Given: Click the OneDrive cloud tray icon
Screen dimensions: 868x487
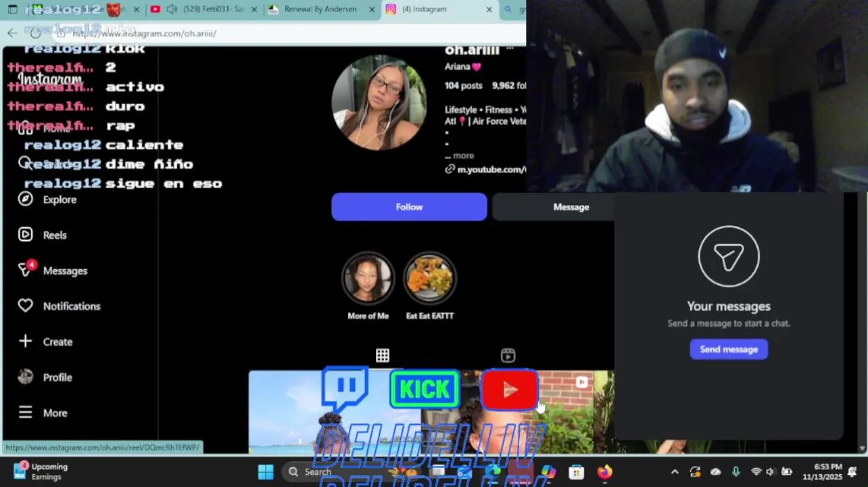Looking at the screenshot, I should point(715,471).
